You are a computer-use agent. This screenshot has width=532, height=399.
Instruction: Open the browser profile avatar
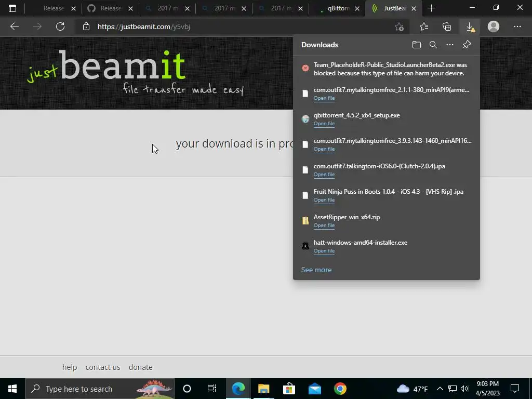click(494, 26)
